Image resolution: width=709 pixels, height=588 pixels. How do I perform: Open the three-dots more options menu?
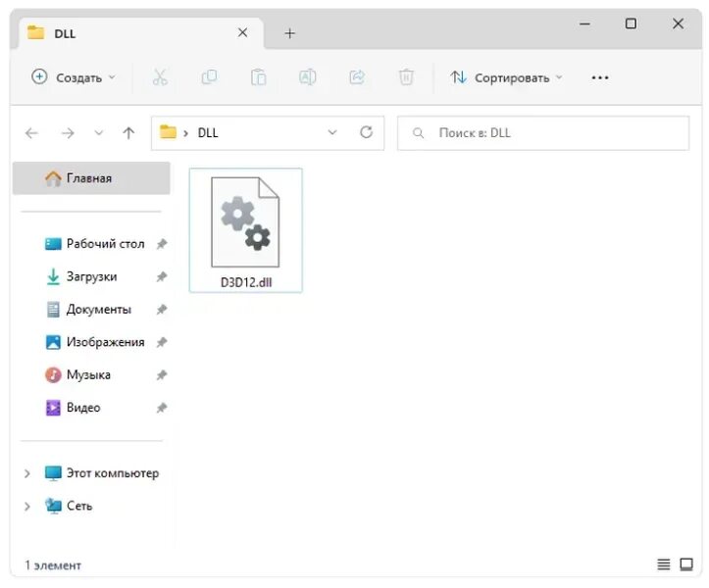(599, 77)
